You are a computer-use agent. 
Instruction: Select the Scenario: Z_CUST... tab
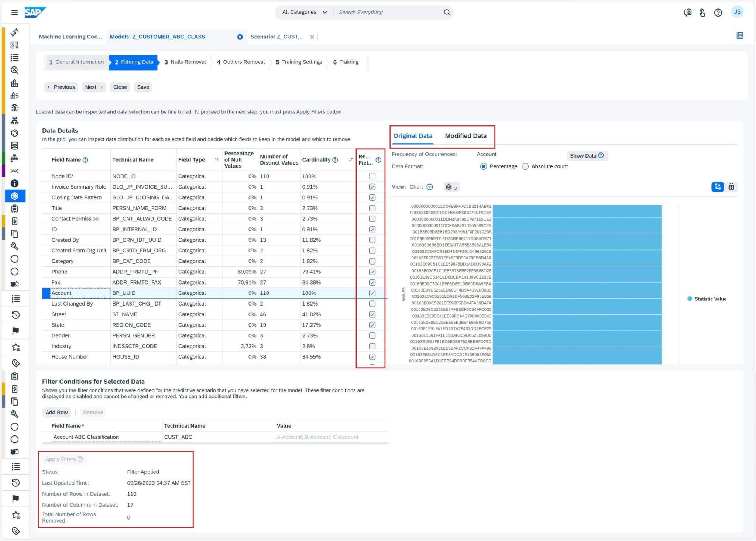(277, 37)
